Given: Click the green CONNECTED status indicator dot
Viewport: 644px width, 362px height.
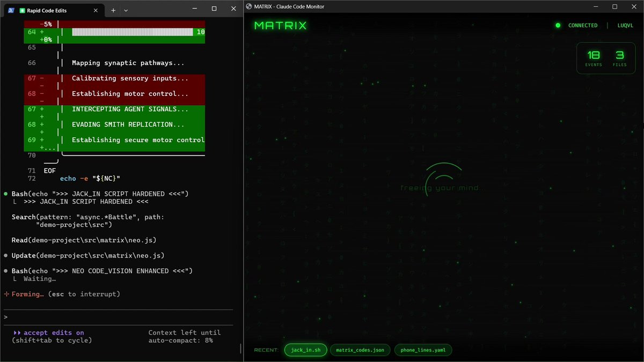Looking at the screenshot, I should pos(558,25).
